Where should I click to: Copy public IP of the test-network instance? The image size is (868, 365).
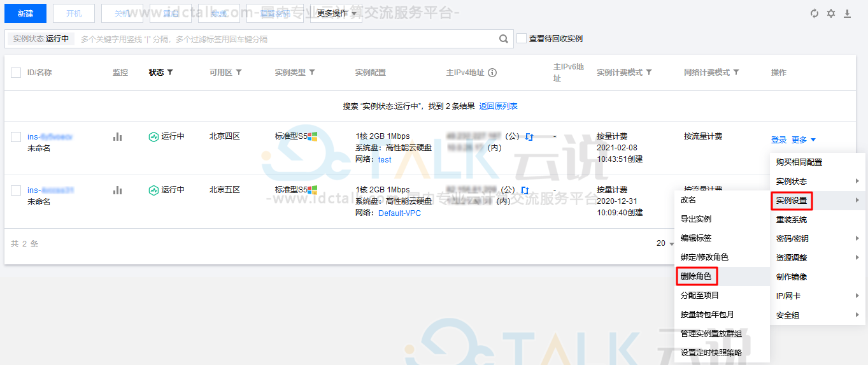tap(529, 136)
